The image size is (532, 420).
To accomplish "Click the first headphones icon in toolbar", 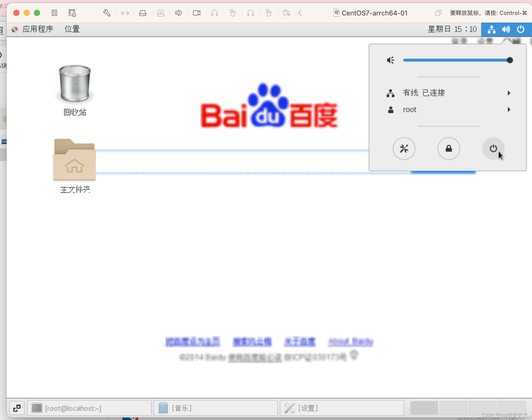I will pyautogui.click(x=215, y=13).
